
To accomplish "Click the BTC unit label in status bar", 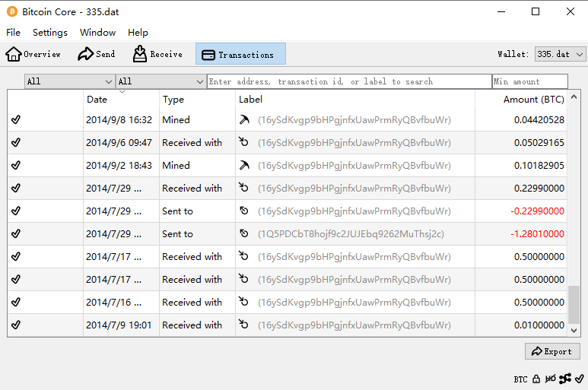I will click(x=520, y=379).
